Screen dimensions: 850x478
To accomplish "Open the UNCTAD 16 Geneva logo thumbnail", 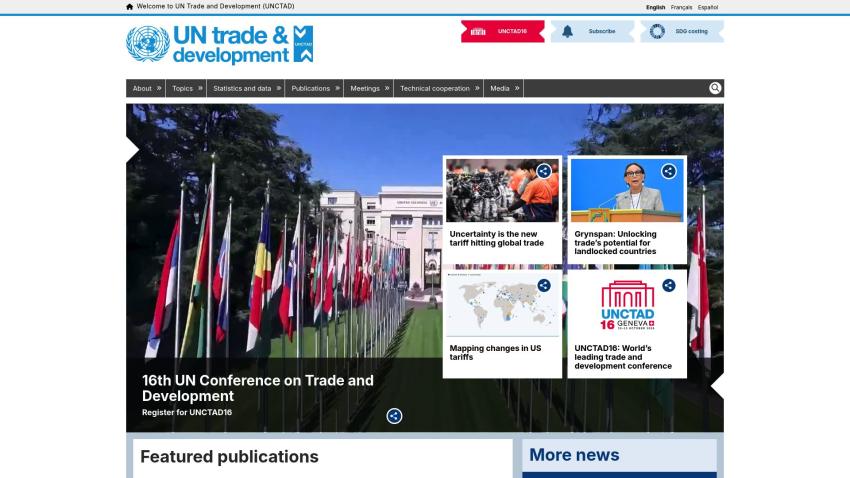I will [x=627, y=305].
